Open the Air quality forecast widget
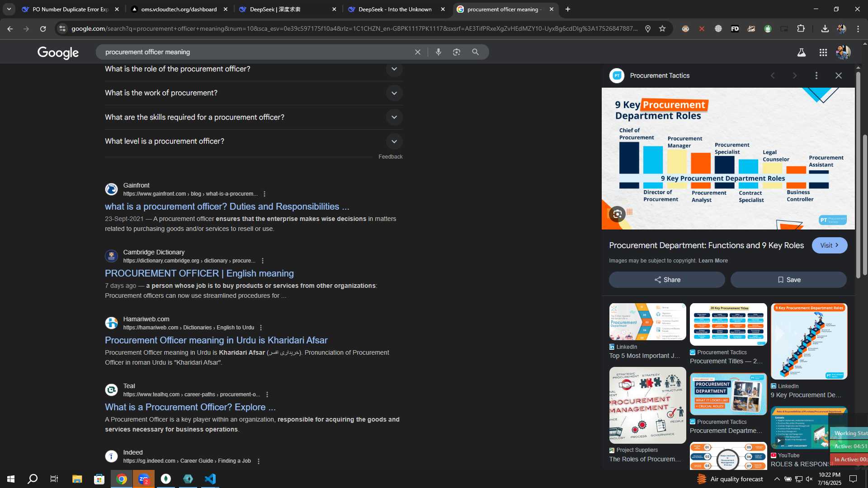 (730, 479)
